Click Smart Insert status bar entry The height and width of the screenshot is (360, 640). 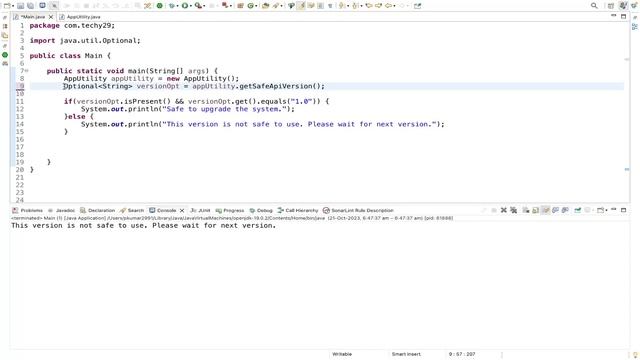pyautogui.click(x=406, y=354)
